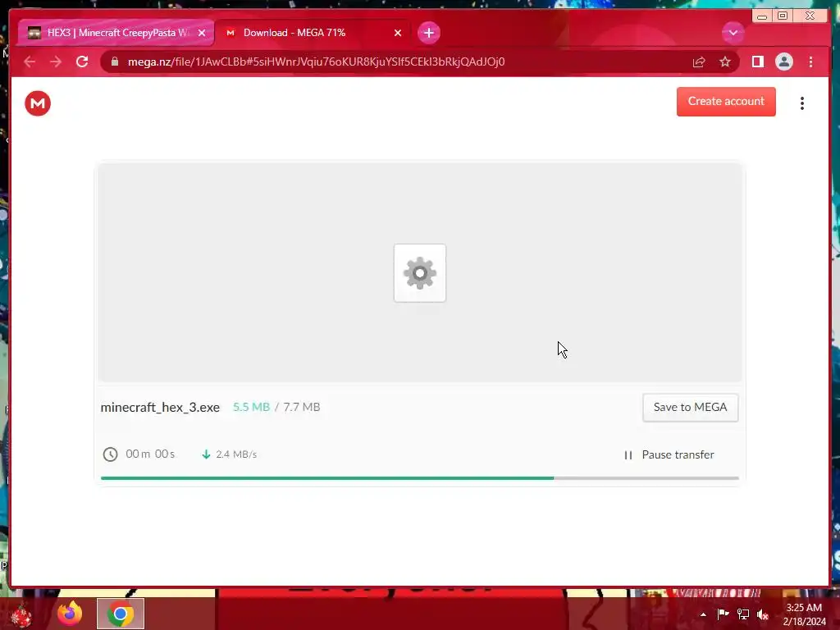Click Save to MEGA button

point(690,408)
